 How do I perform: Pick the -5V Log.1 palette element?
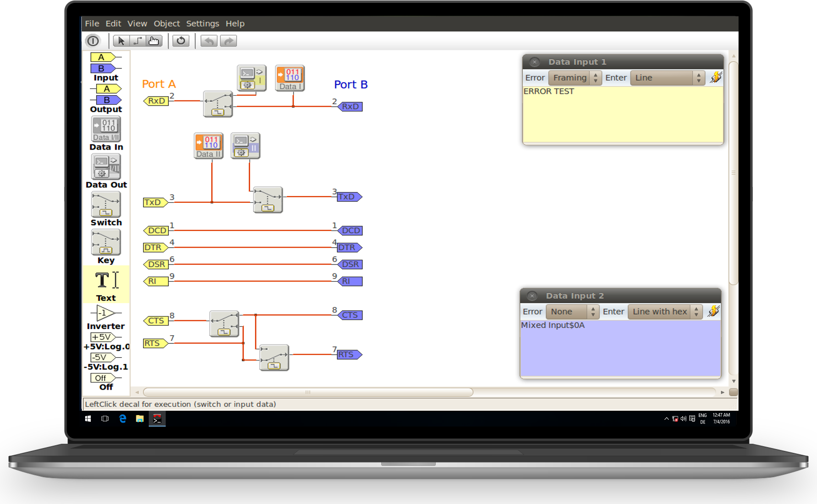point(106,358)
